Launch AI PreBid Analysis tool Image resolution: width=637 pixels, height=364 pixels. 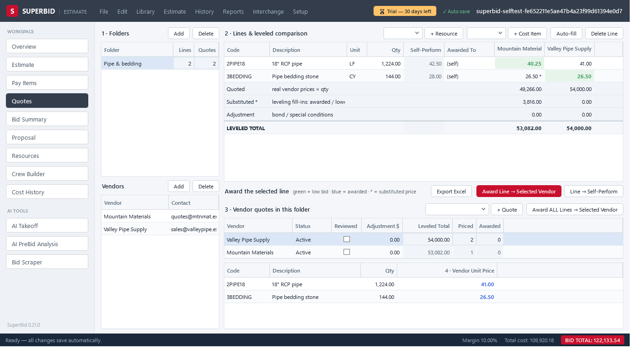(47, 243)
